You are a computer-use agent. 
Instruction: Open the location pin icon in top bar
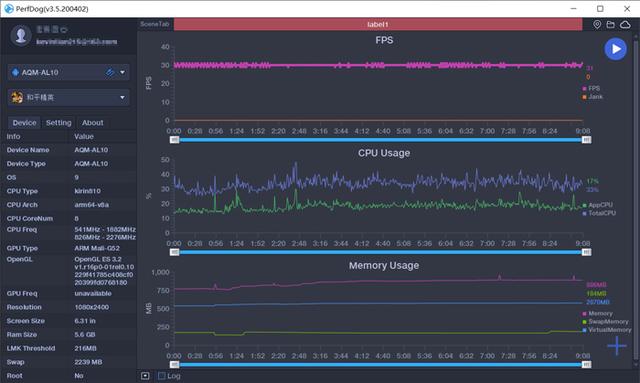[597, 24]
